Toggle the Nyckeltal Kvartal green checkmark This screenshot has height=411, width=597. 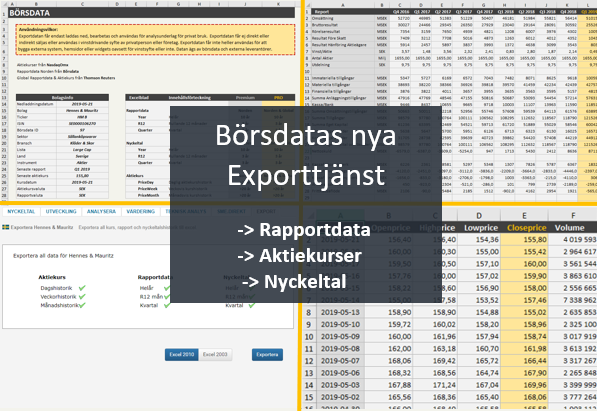(252, 305)
